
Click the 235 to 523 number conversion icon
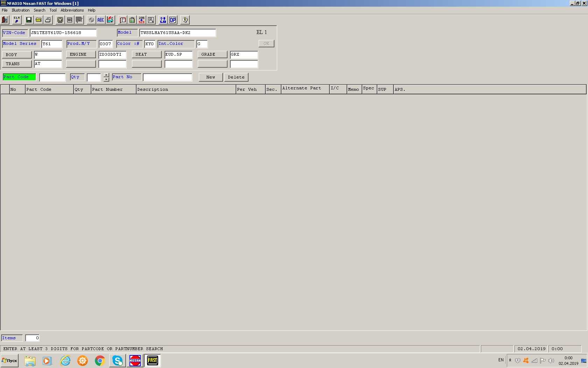point(141,20)
